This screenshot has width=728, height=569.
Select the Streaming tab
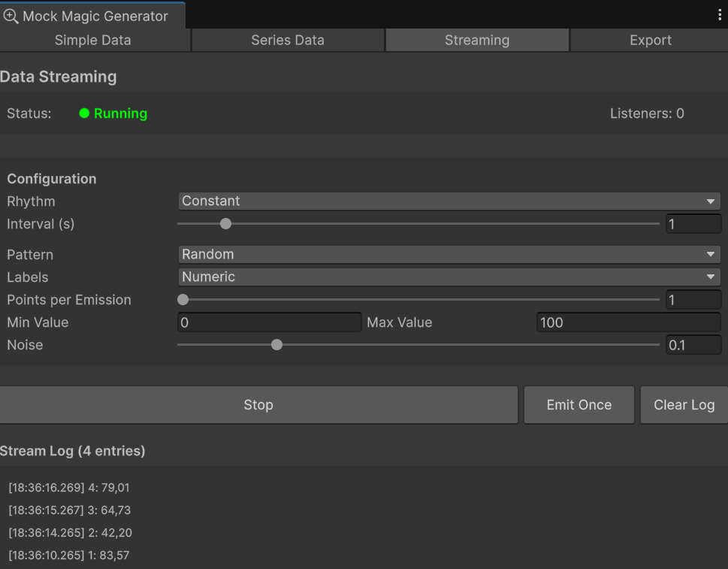477,41
